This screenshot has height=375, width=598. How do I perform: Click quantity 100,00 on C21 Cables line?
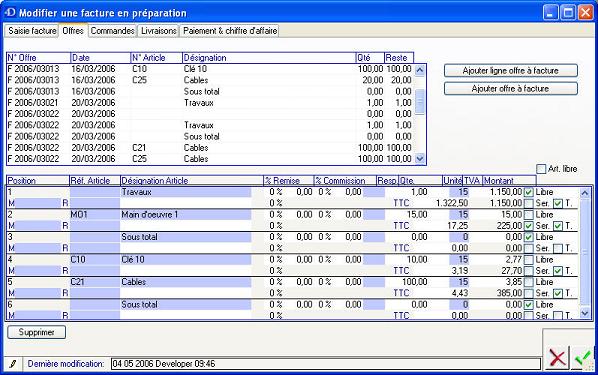414,282
